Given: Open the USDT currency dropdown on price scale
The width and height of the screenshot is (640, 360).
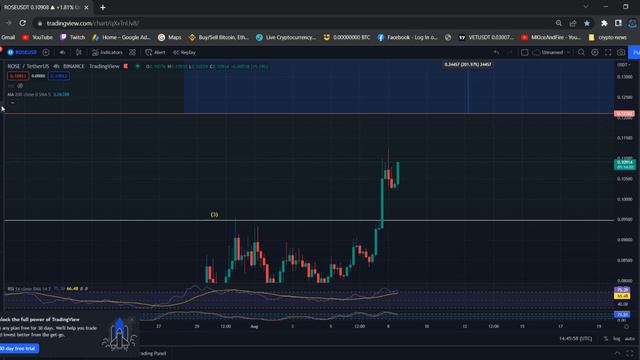Looking at the screenshot, I should [623, 64].
